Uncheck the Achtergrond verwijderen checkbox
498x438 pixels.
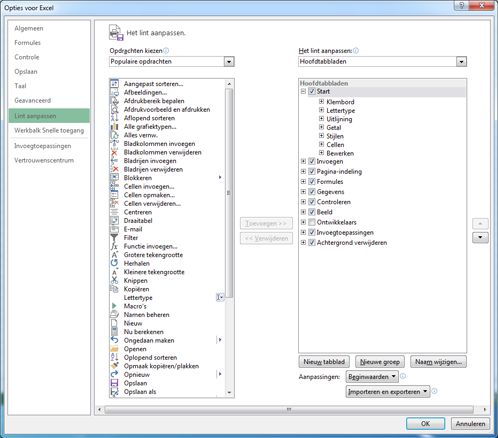point(312,243)
